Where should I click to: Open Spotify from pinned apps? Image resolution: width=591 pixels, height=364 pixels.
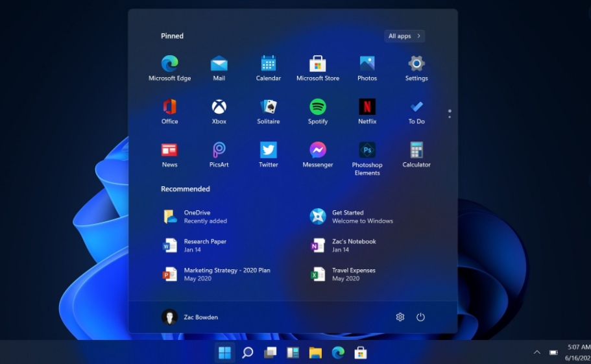(318, 112)
